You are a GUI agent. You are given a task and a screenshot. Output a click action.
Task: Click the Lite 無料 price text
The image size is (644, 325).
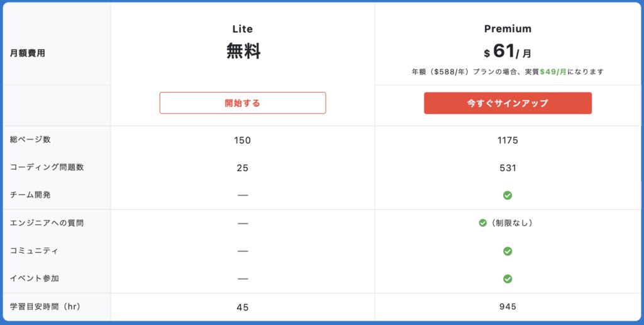click(x=243, y=52)
